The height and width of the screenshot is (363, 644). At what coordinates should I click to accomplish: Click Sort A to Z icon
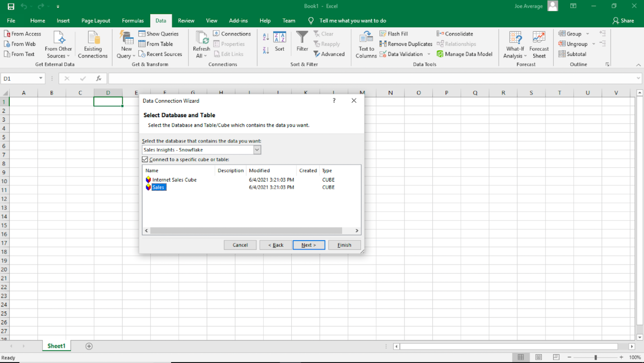click(266, 37)
